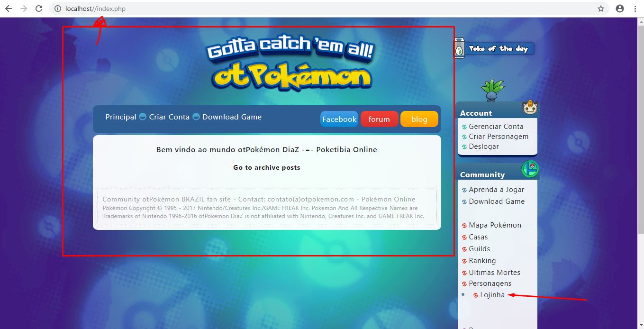Open the Guilds link
Viewport: 644px width, 329px height.
(480, 249)
